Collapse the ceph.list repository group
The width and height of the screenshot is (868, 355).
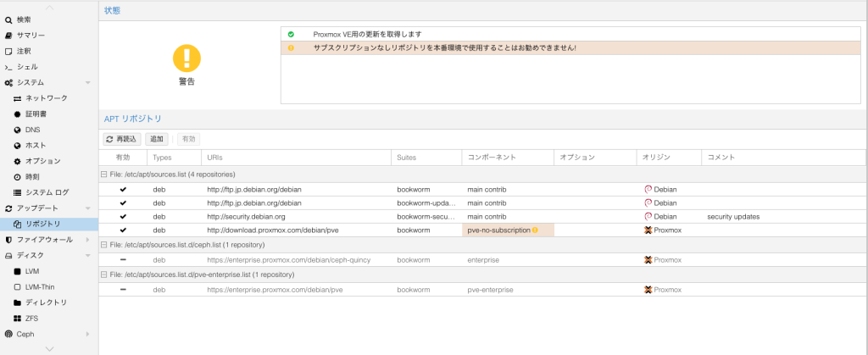[x=104, y=245]
